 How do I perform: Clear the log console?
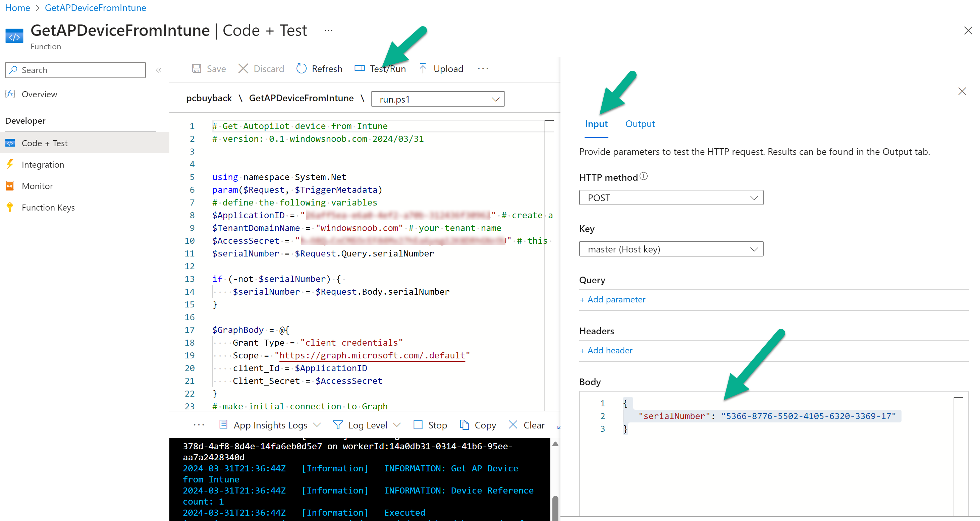527,425
